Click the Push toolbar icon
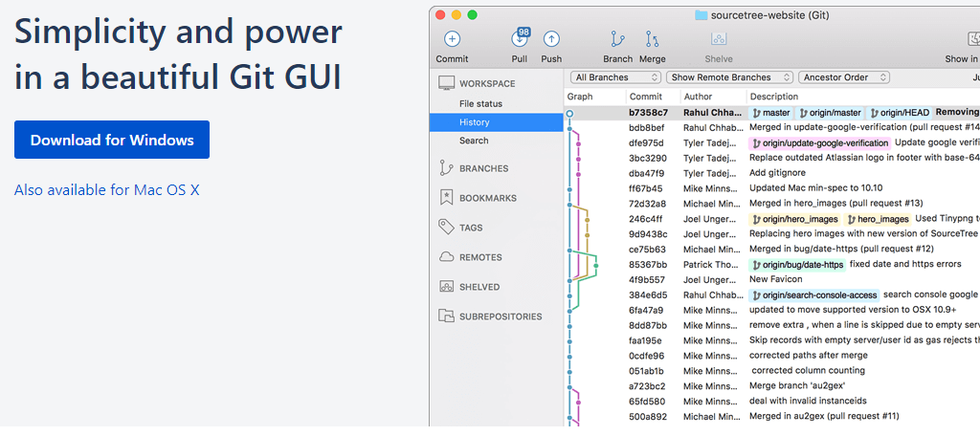The image size is (980, 436). click(x=550, y=39)
